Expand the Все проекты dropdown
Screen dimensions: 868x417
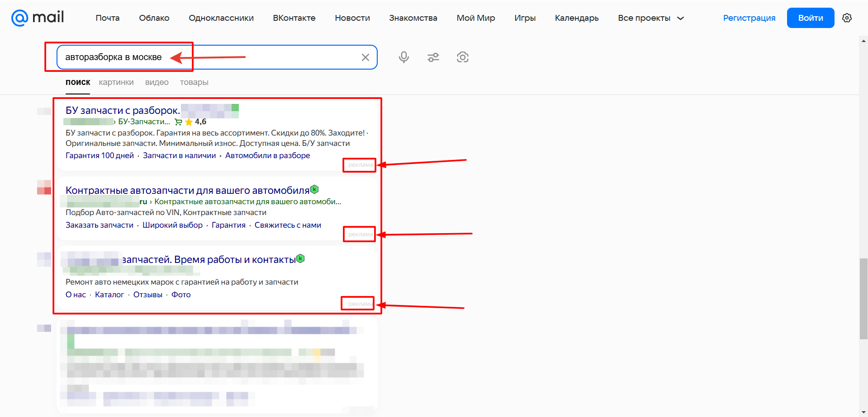point(650,18)
